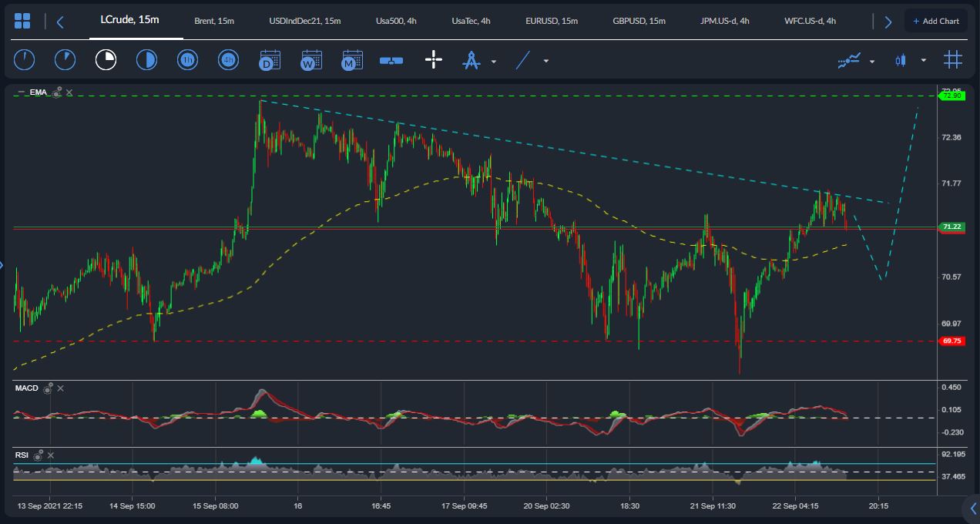Click the Add Chart button
This screenshot has width=980, height=524.
[x=935, y=22]
